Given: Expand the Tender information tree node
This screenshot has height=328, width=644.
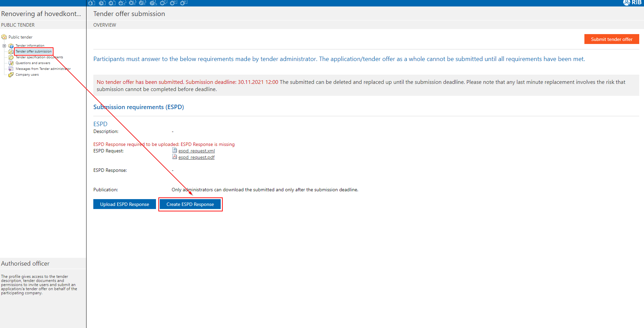Looking at the screenshot, I should (4, 46).
